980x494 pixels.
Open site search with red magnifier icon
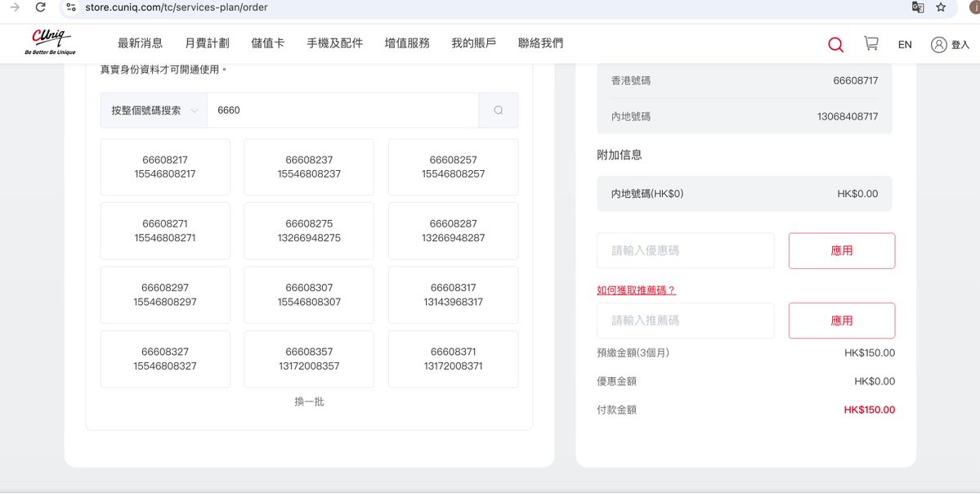coord(835,44)
